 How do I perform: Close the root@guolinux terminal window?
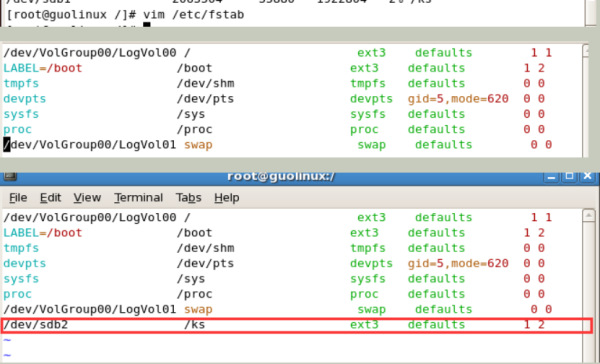[587, 176]
